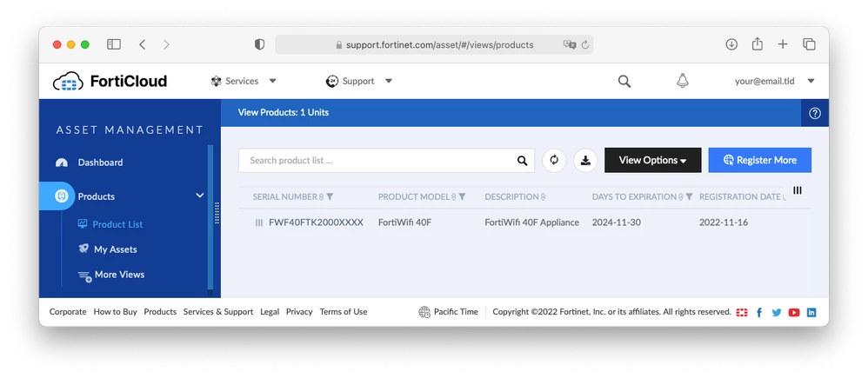868x378 pixels.
Task: Sort by Description column
Action: 543,197
